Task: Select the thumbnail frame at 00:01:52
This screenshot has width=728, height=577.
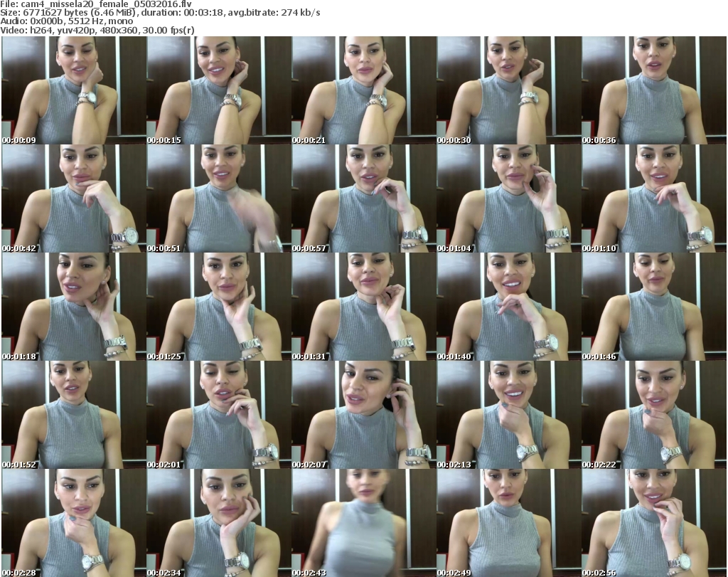Action: click(74, 415)
